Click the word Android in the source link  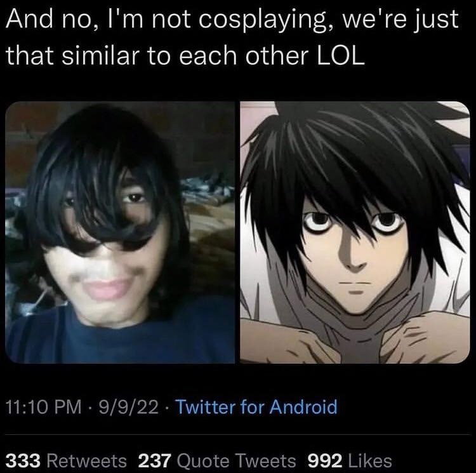(x=303, y=407)
